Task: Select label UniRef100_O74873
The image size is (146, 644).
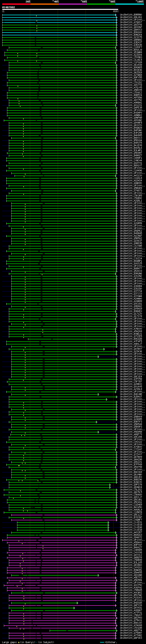Action: 131,191
